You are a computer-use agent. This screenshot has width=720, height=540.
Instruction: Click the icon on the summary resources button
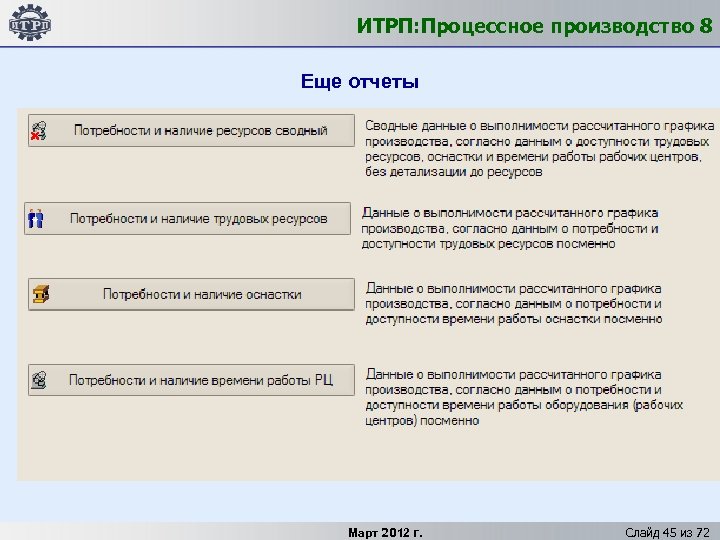[39, 131]
